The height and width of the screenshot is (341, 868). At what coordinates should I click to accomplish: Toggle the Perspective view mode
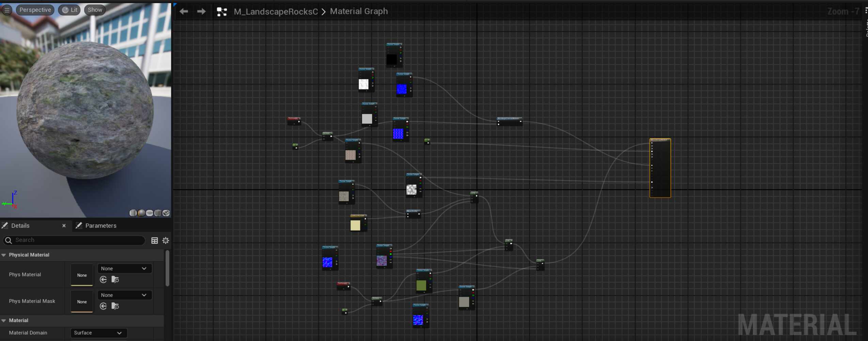[35, 10]
